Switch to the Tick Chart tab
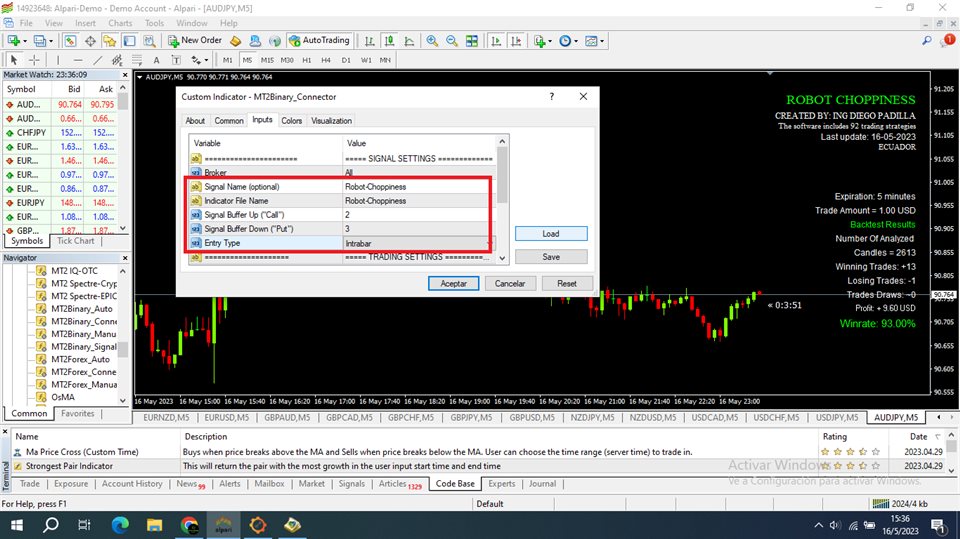Viewport: 960px width, 539px height. click(x=76, y=241)
